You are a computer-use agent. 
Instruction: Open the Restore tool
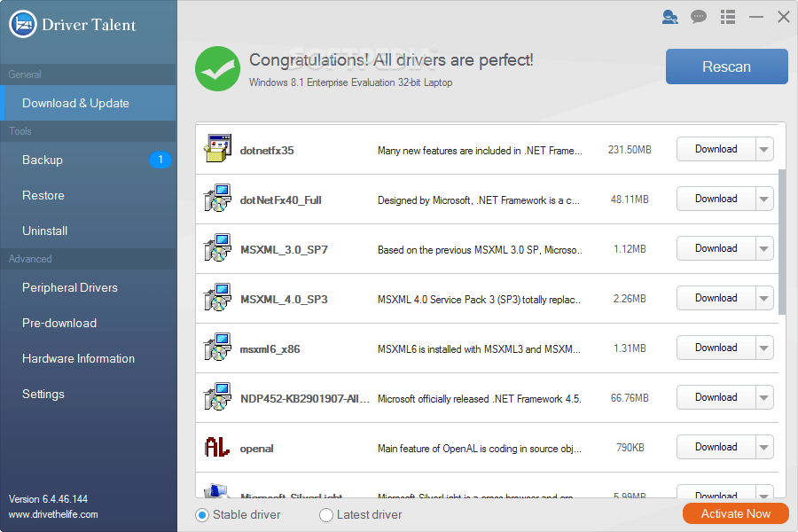(x=89, y=195)
